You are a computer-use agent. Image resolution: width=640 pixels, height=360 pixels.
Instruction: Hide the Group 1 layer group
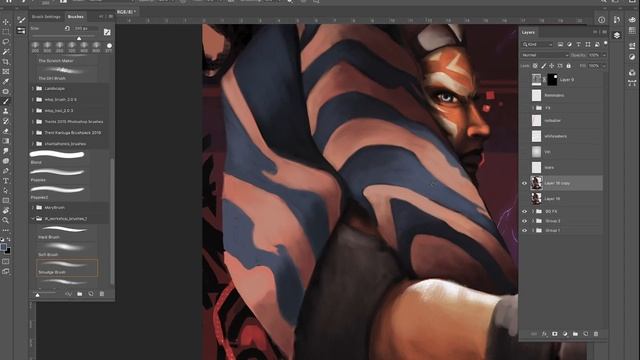(x=524, y=230)
